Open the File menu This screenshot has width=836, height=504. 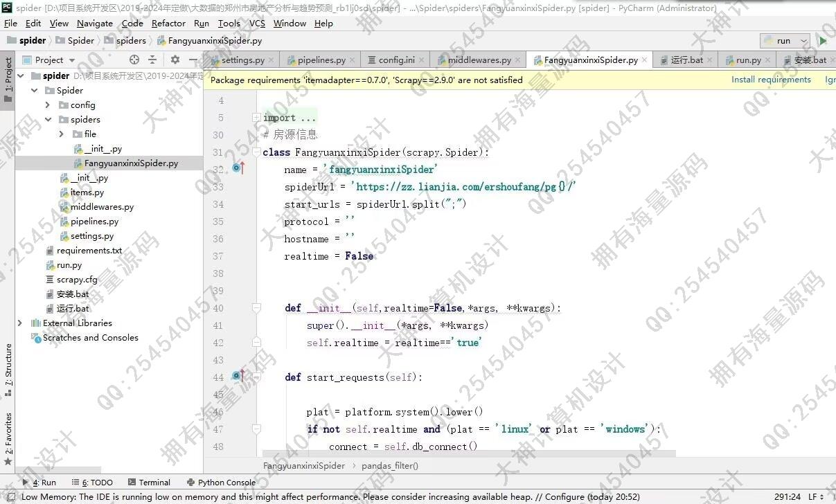pyautogui.click(x=10, y=23)
